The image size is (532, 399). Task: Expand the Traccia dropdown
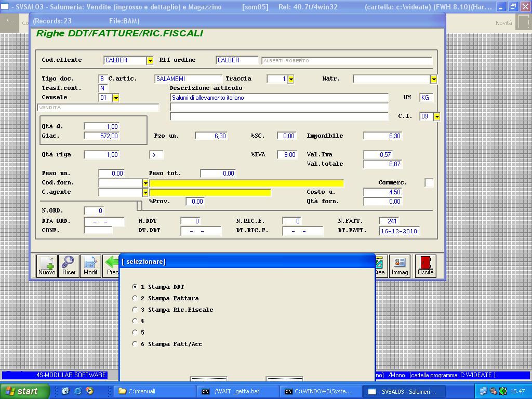(291, 79)
